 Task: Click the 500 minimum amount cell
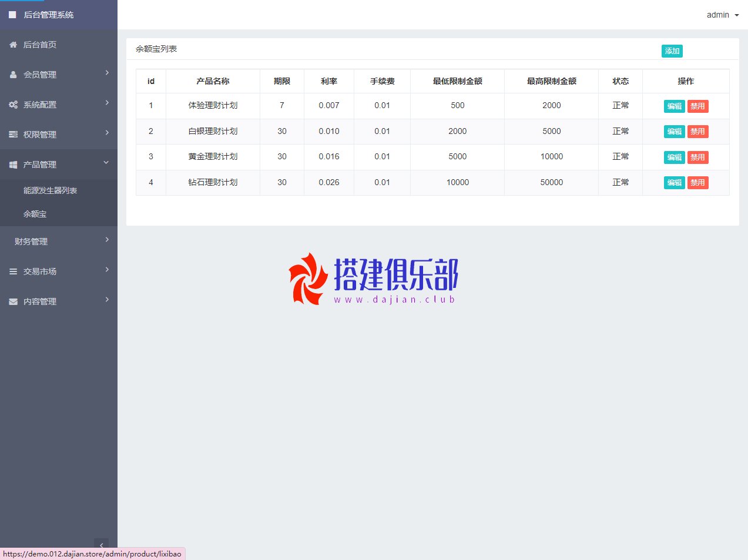tap(458, 105)
